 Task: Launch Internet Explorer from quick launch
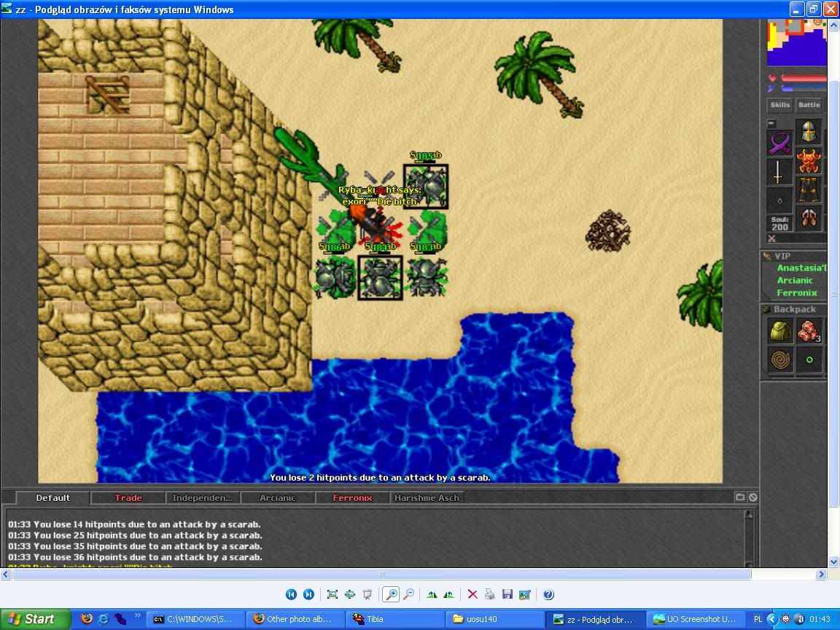point(104,619)
